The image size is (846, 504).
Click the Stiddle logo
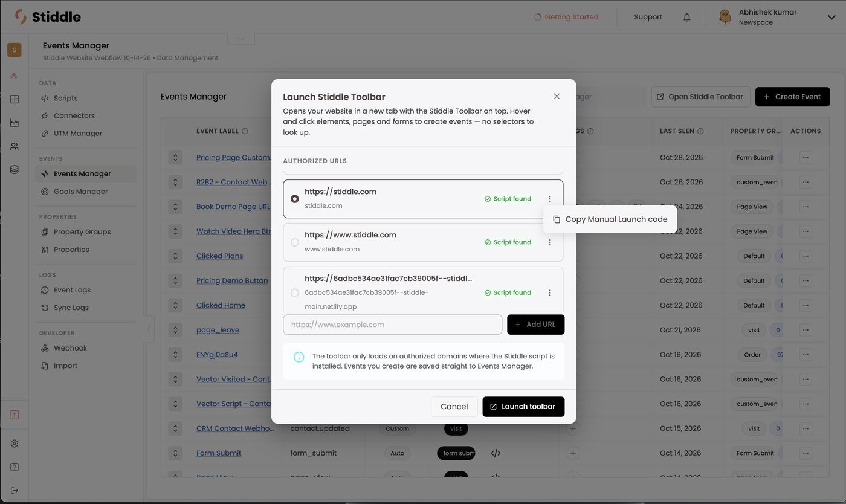[48, 17]
